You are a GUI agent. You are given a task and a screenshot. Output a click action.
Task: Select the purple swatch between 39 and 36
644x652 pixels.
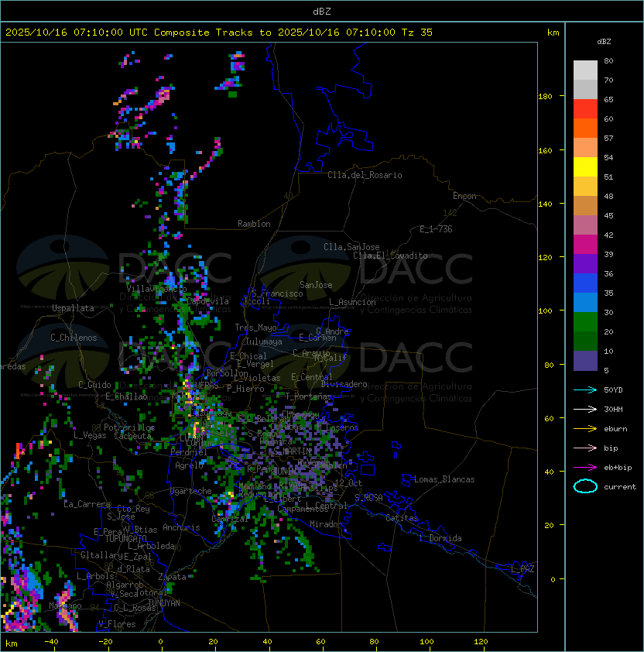click(x=585, y=264)
